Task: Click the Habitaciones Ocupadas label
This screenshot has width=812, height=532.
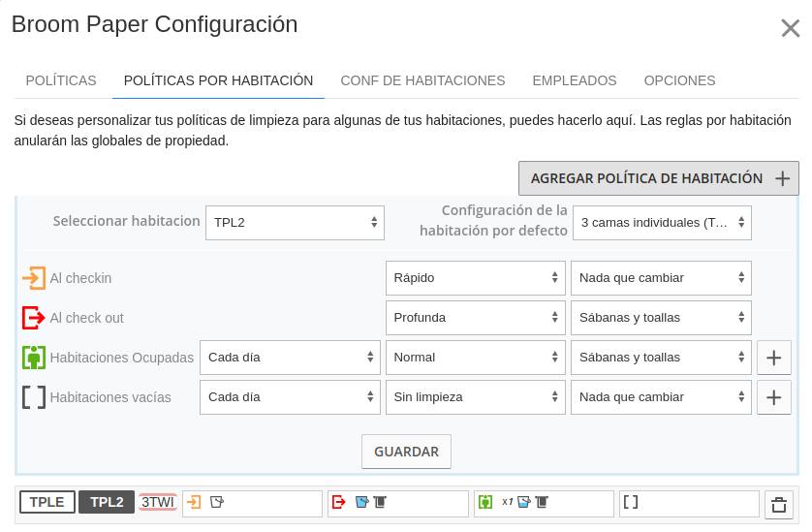Action: pos(122,358)
